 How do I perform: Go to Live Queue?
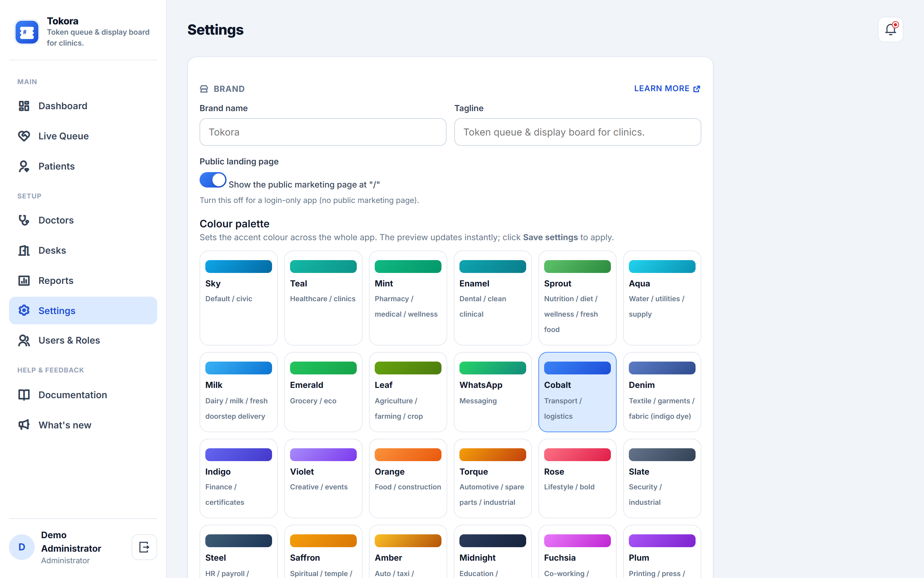83,136
